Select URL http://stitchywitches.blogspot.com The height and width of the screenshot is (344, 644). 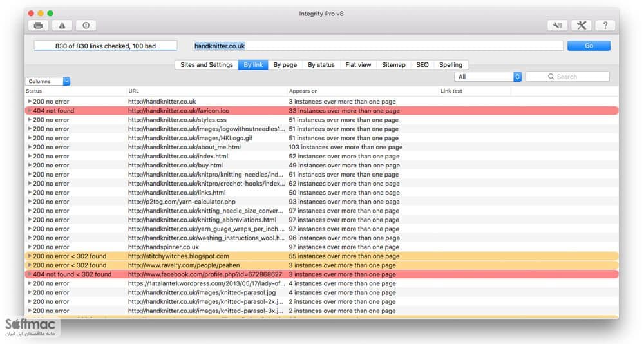point(178,256)
